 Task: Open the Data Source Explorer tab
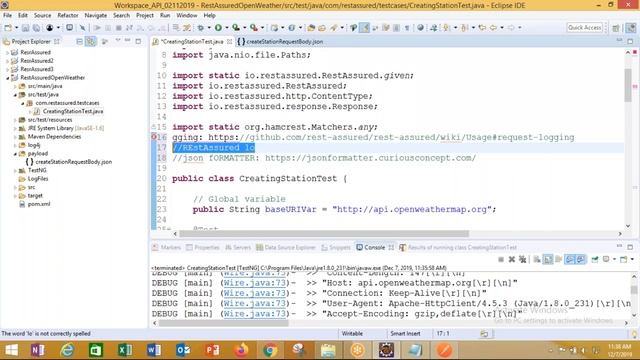[x=286, y=247]
